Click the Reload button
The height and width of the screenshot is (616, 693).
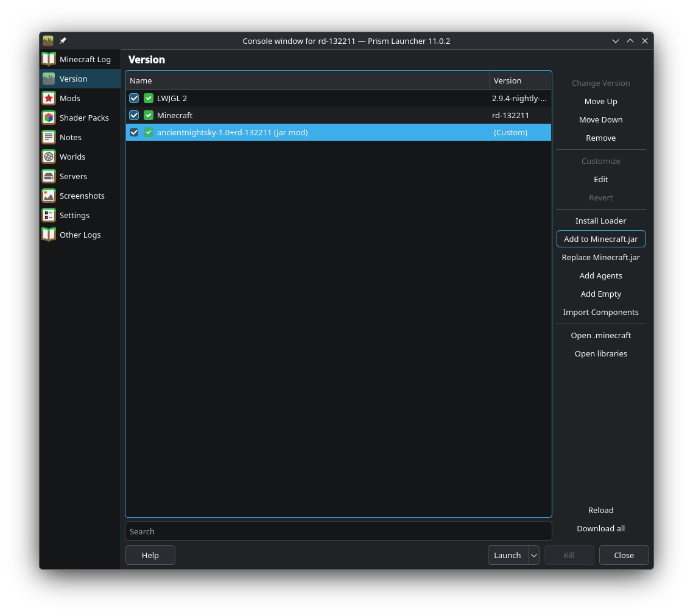click(x=600, y=511)
